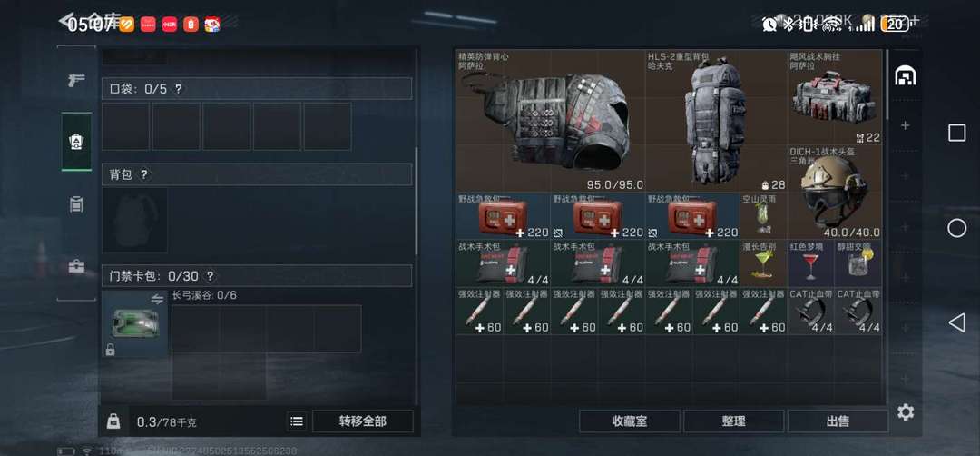This screenshot has height=456, width=980.
Task: Click the warehouse vertical scrollbar
Action: [885, 84]
